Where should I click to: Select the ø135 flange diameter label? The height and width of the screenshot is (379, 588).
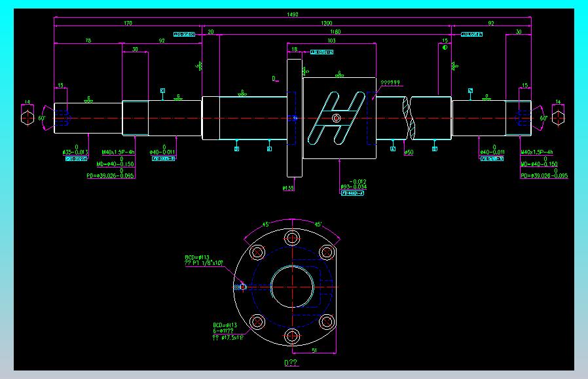(x=288, y=188)
